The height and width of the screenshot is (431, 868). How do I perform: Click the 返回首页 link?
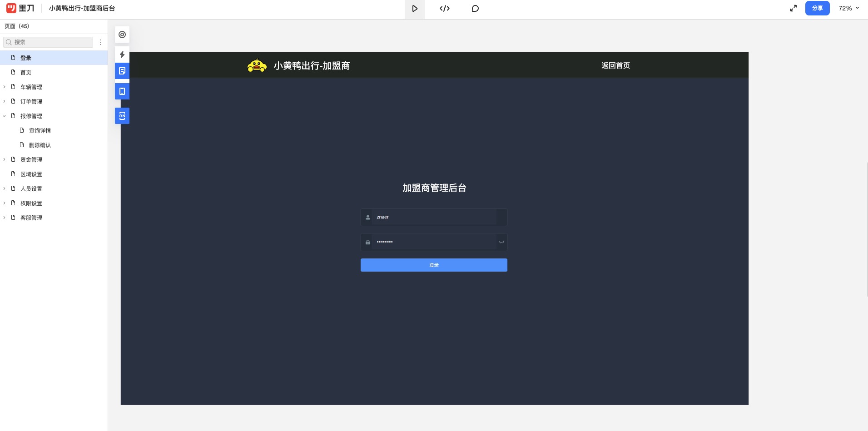tap(615, 65)
